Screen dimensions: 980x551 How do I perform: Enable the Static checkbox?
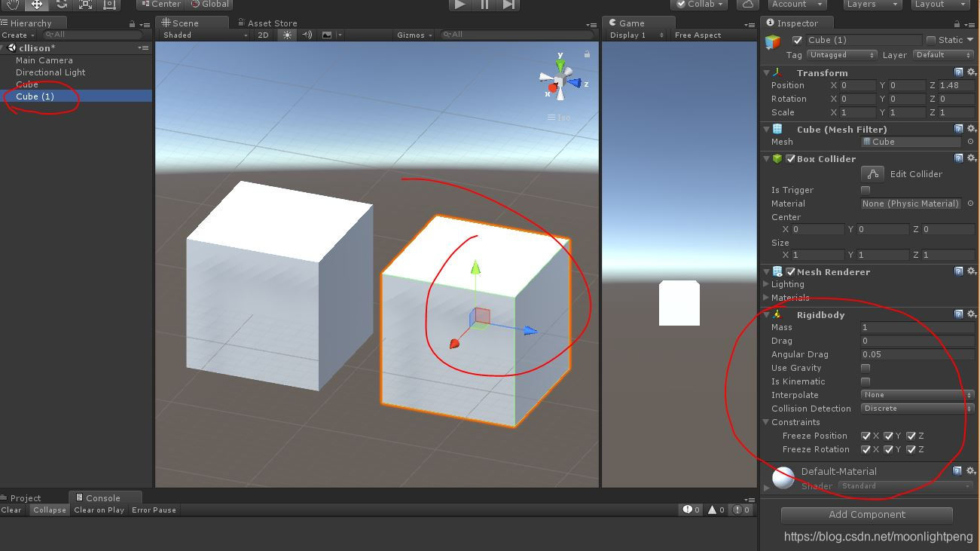tap(931, 40)
